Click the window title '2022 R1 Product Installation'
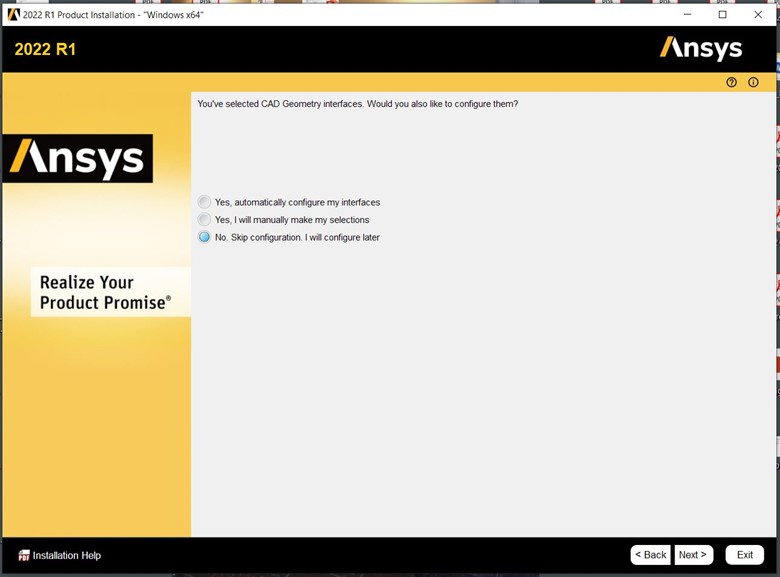This screenshot has height=577, width=780. (x=113, y=15)
